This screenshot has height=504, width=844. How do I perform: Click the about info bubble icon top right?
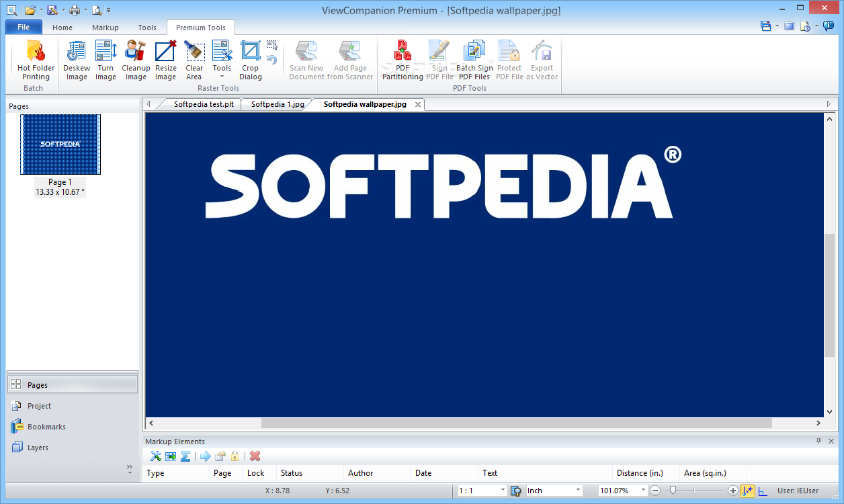[829, 26]
